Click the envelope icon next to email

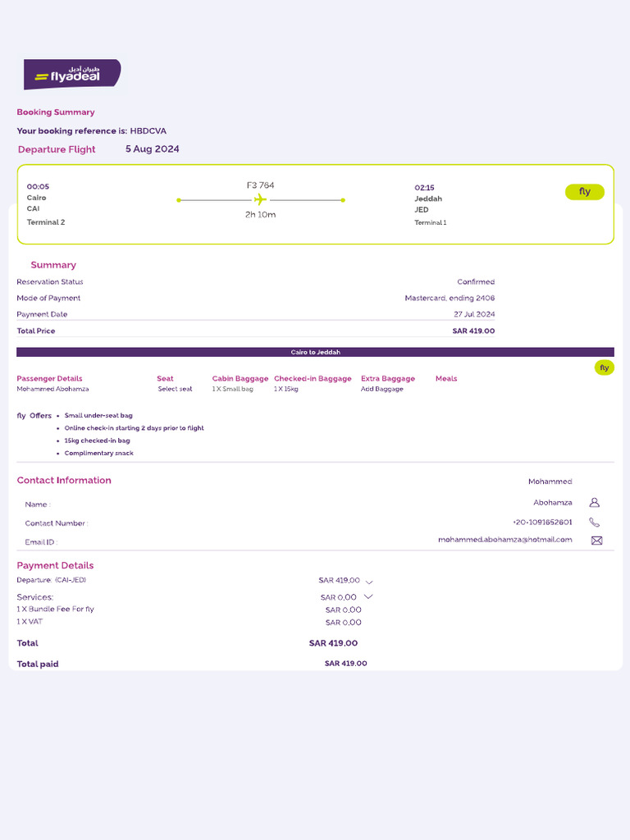[x=596, y=541]
